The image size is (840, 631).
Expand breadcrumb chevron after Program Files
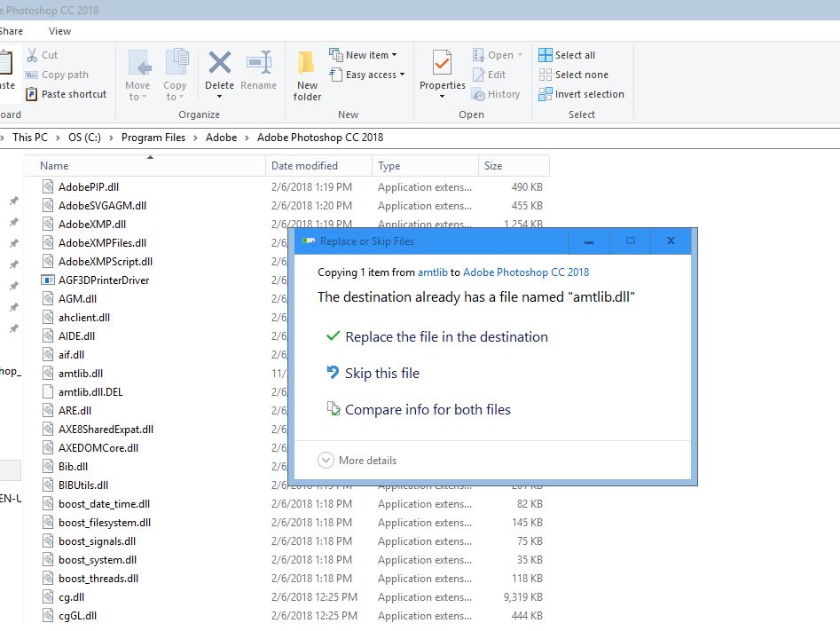195,138
